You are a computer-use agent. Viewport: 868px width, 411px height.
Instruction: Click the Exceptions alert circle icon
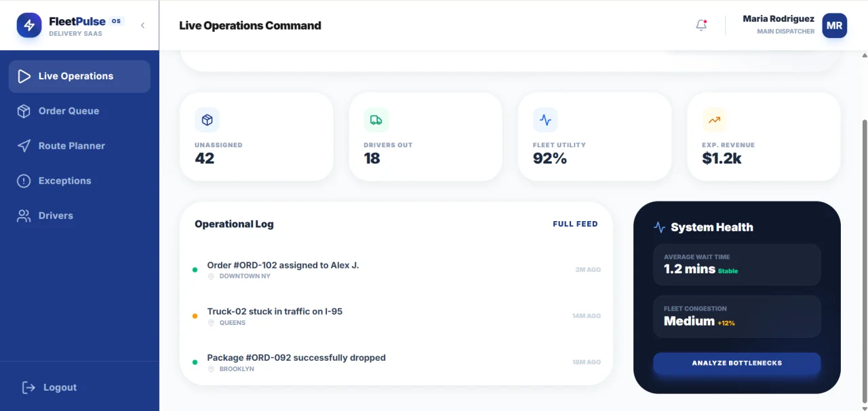pos(24,181)
